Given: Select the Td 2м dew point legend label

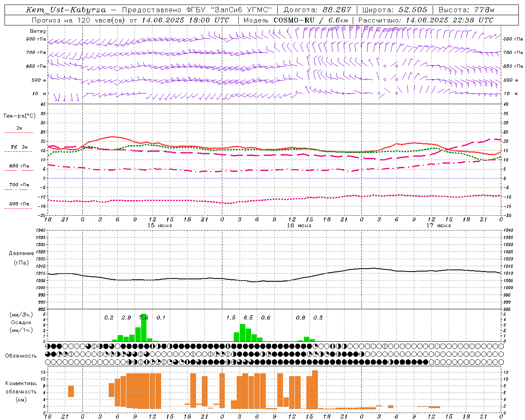Looking at the screenshot, I should (x=19, y=147).
